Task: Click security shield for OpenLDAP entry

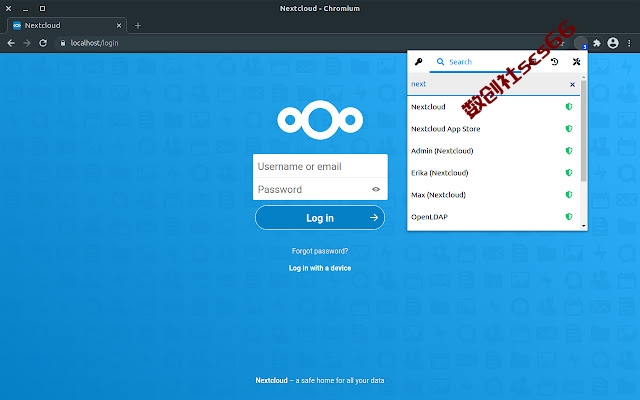Action: point(569,217)
